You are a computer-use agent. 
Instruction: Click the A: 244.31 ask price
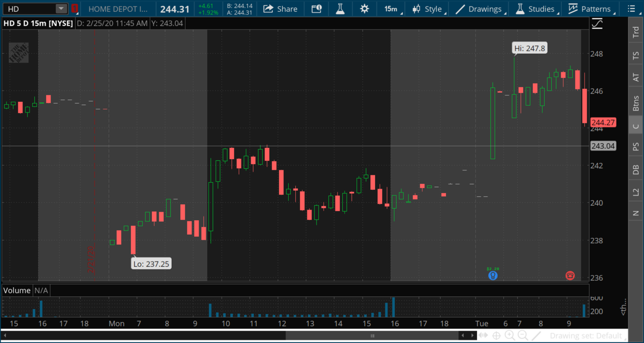point(239,12)
